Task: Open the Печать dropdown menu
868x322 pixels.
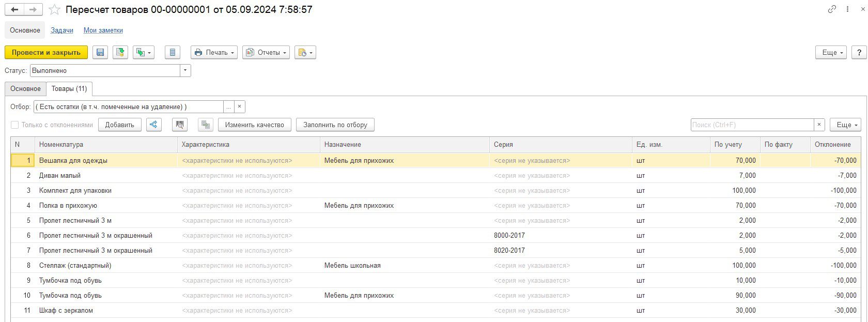Action: pyautogui.click(x=214, y=52)
